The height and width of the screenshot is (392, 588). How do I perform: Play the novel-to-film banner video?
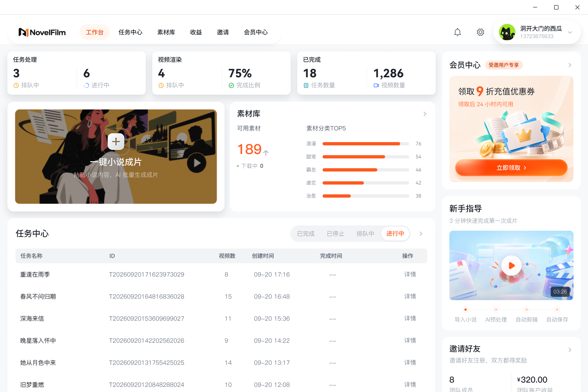click(197, 163)
